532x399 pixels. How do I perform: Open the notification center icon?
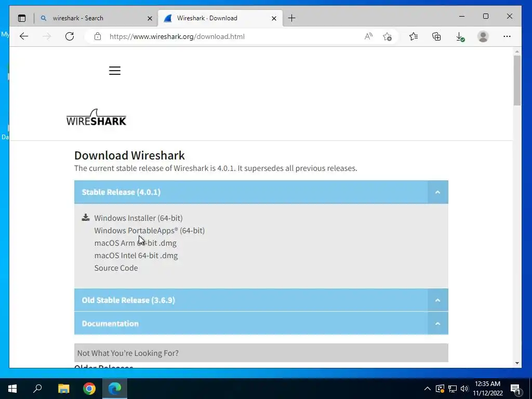(515, 389)
